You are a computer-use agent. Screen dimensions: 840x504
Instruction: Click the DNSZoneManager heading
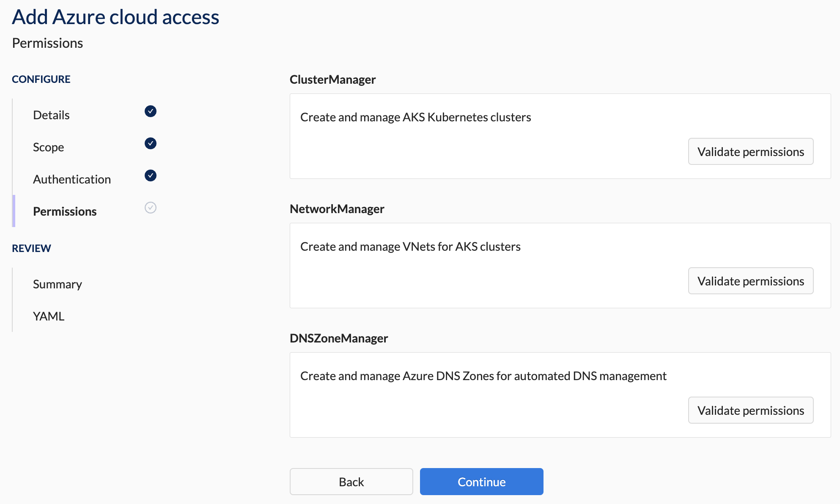[339, 338]
